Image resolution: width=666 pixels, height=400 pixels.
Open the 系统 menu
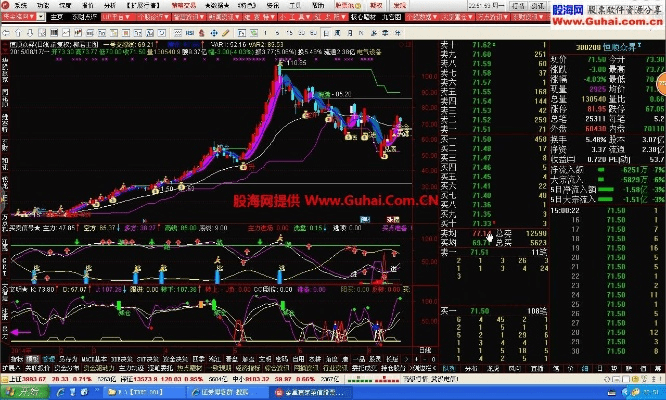point(21,6)
